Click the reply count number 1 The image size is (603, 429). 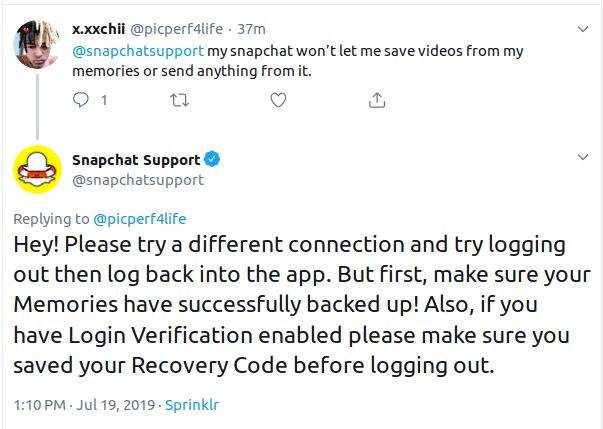click(x=103, y=100)
